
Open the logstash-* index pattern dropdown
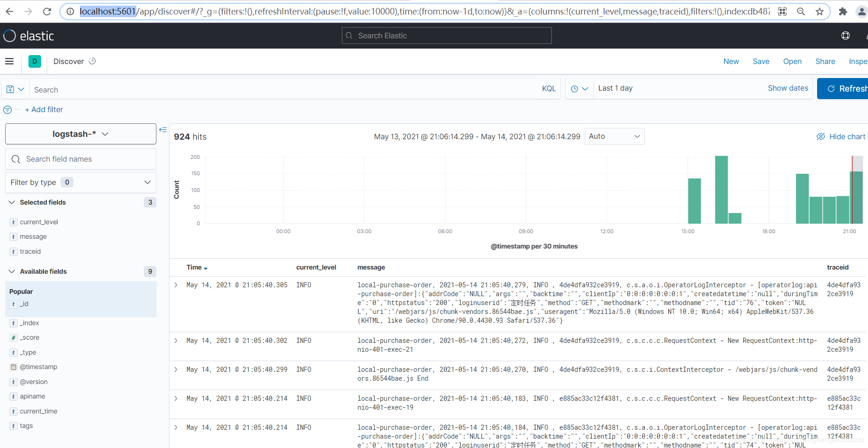[x=81, y=134]
